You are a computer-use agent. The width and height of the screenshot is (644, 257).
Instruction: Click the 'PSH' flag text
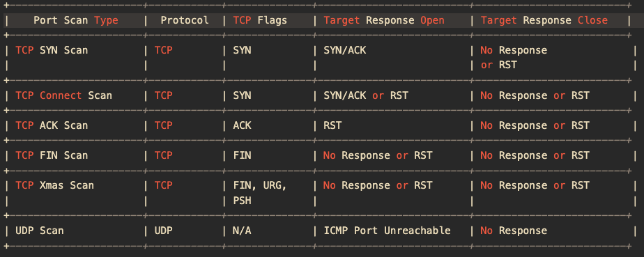pyautogui.click(x=242, y=201)
